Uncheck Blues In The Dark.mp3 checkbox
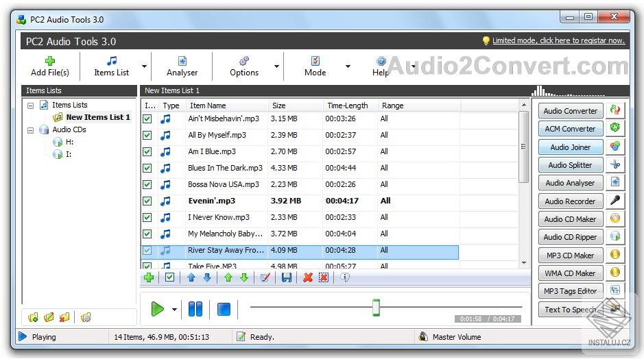The image size is (644, 361). [x=147, y=169]
